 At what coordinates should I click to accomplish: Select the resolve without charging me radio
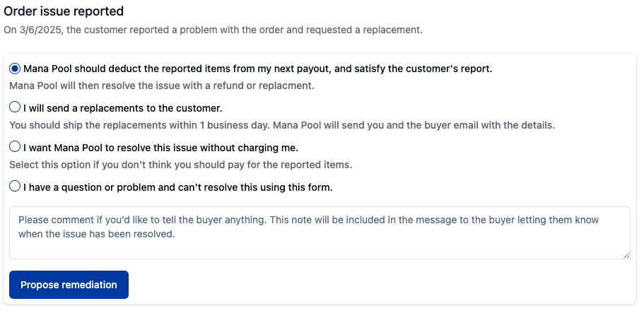click(15, 147)
